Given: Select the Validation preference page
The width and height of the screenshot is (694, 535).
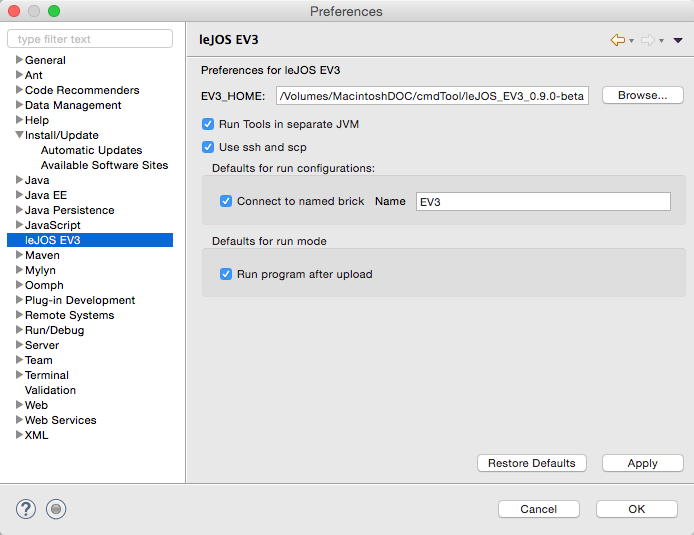Looking at the screenshot, I should coord(50,390).
